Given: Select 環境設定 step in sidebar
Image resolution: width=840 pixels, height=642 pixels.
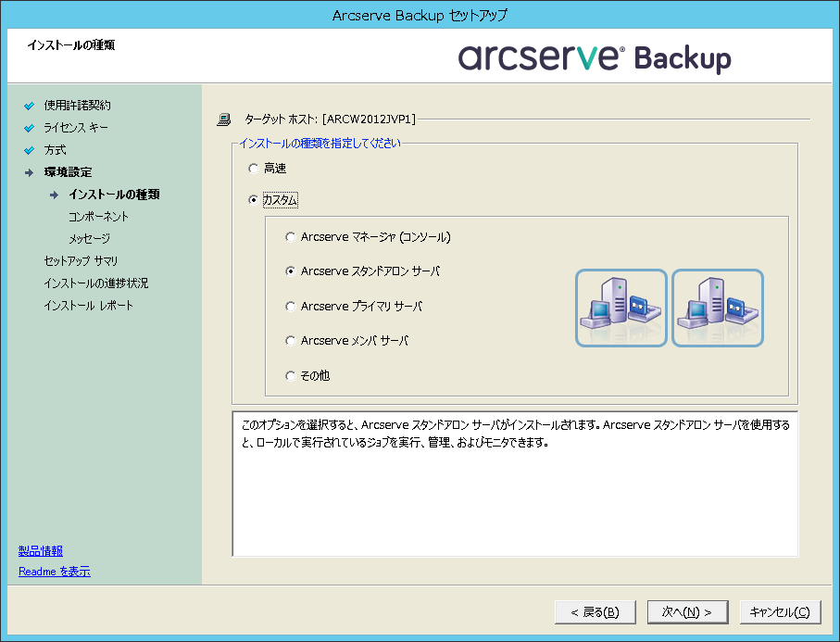Looking at the screenshot, I should tap(68, 172).
